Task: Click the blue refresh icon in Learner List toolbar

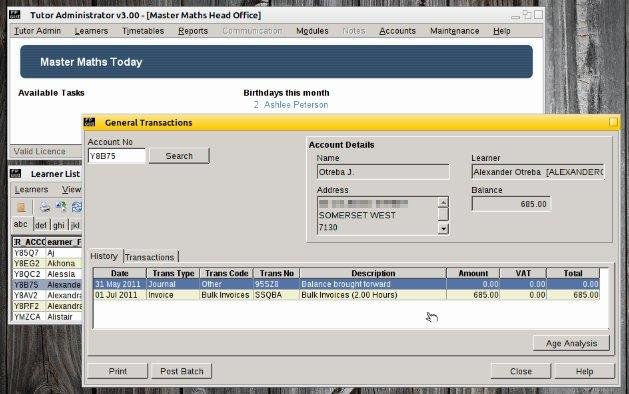Action: point(77,207)
